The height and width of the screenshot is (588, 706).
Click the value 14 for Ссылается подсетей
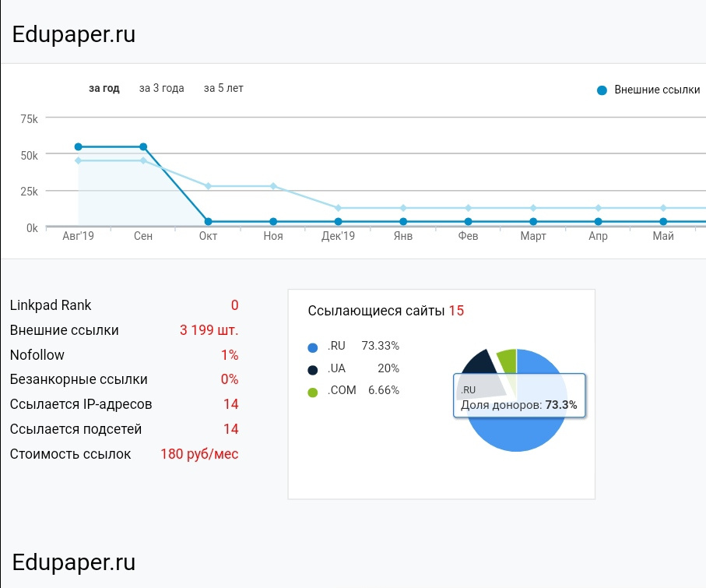pos(231,429)
